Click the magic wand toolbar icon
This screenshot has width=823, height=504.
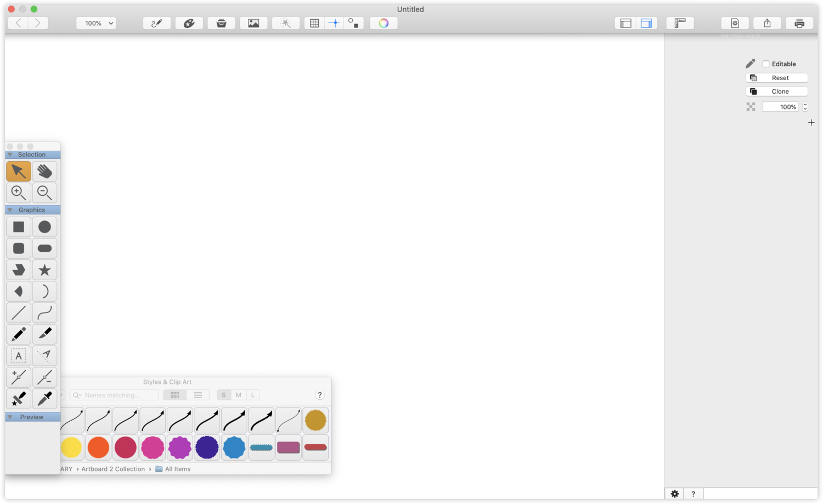tap(286, 23)
